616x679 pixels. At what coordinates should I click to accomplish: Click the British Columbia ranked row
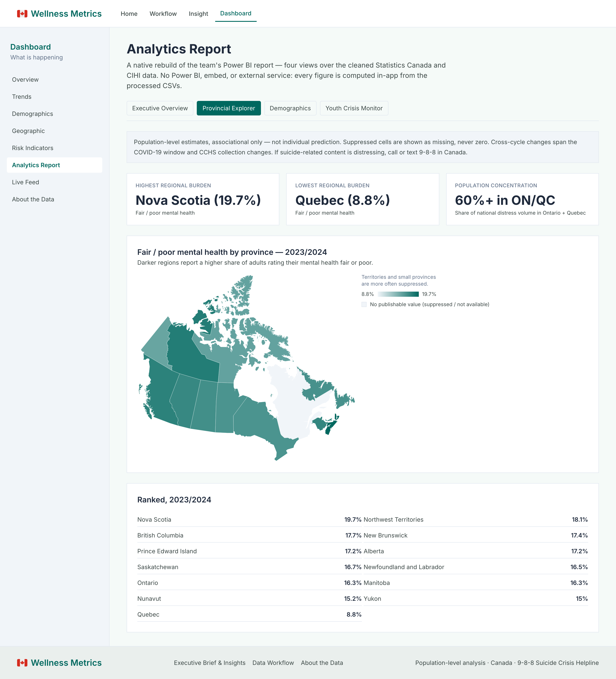coord(249,535)
